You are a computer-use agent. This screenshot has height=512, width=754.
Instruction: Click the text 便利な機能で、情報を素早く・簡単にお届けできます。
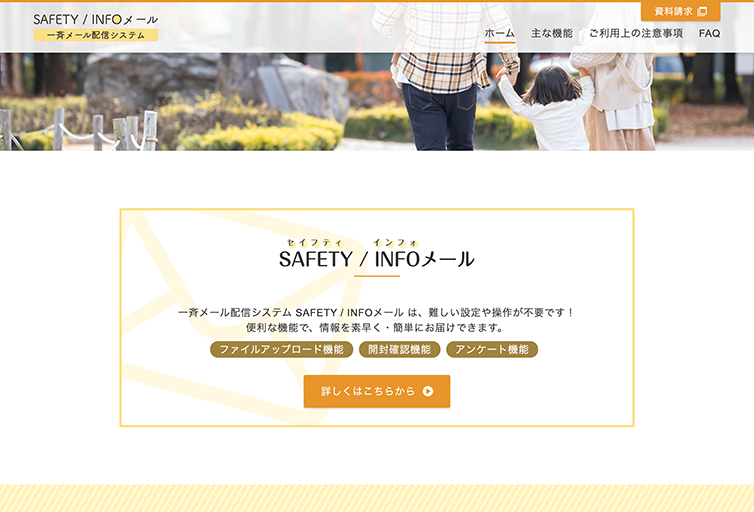coord(377,328)
